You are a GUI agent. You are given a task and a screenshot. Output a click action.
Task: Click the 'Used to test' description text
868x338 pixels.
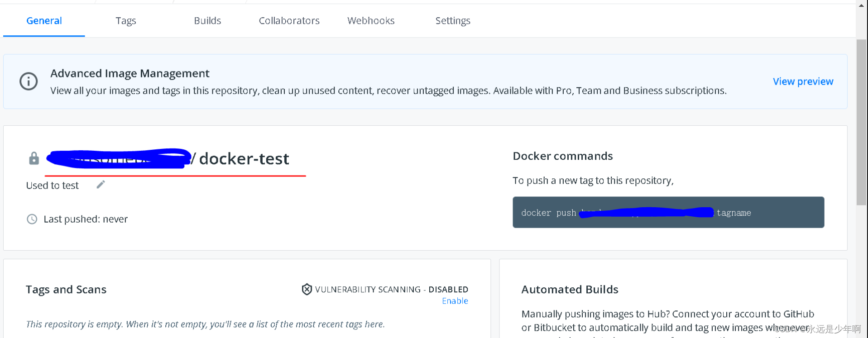tap(52, 186)
